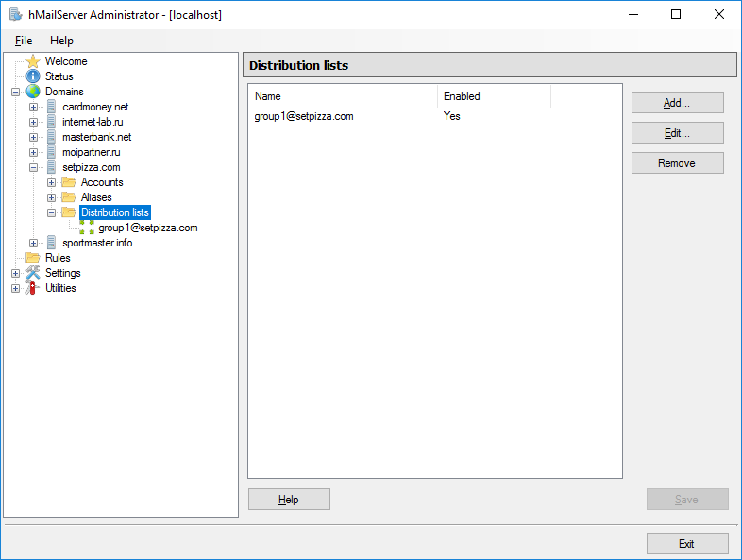Image resolution: width=742 pixels, height=560 pixels.
Task: Click the Domains globe icon
Action: click(33, 92)
